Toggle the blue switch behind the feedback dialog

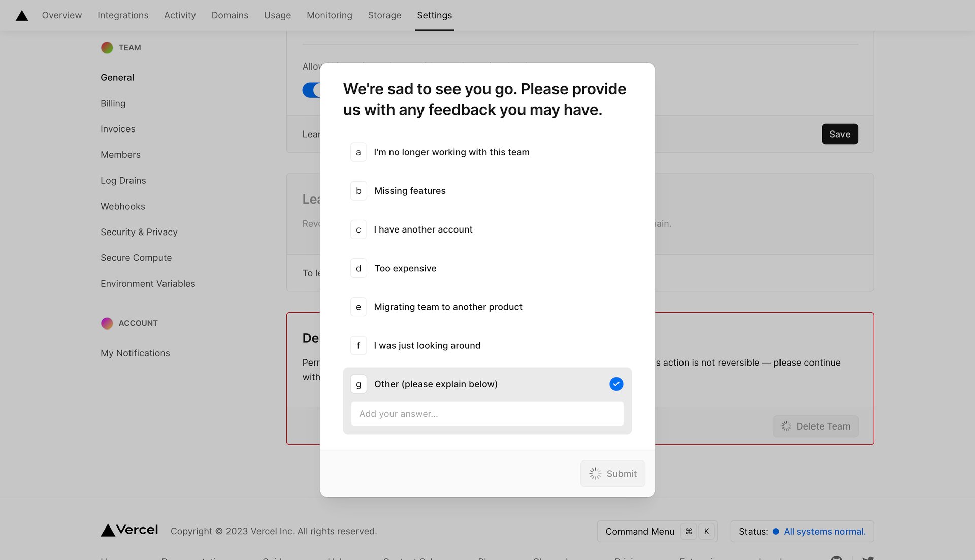click(311, 89)
